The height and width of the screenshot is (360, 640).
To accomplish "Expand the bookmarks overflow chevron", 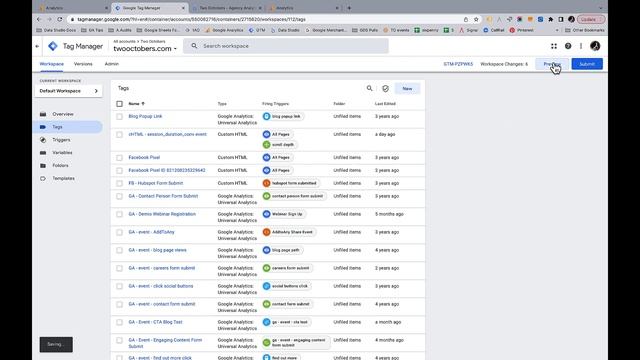I will click(x=557, y=30).
